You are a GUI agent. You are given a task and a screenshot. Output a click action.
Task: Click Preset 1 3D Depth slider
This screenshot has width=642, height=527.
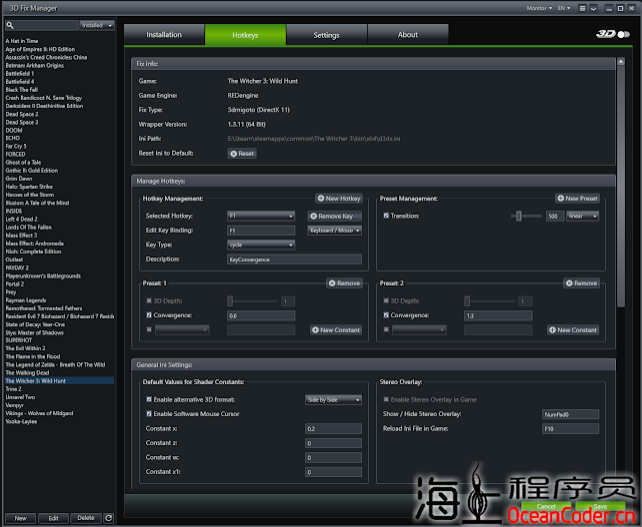coord(252,301)
